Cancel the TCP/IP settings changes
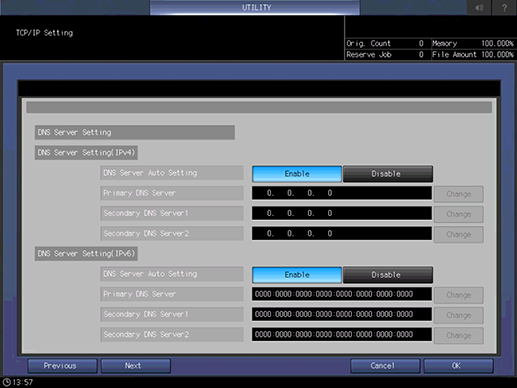This screenshot has width=517, height=388. pyautogui.click(x=385, y=366)
